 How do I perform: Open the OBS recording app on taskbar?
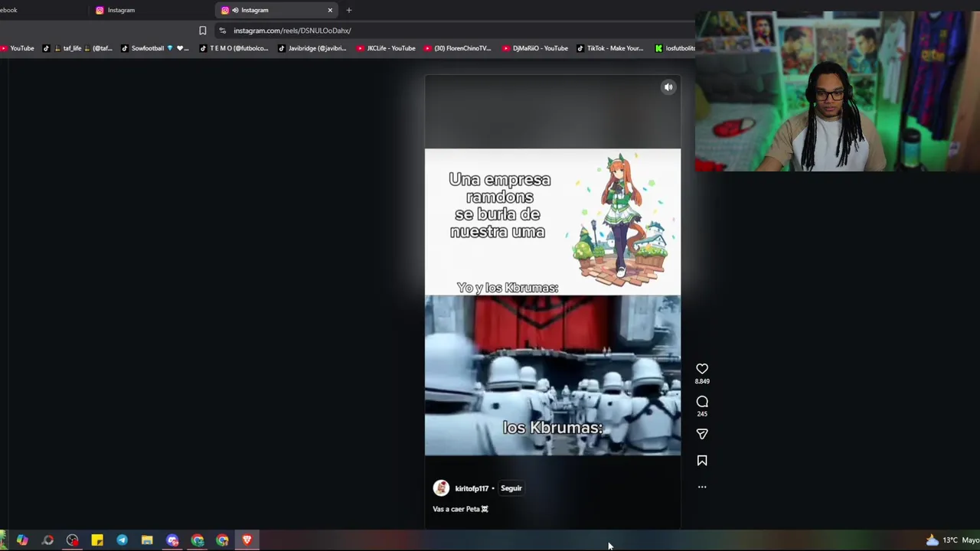(72, 540)
